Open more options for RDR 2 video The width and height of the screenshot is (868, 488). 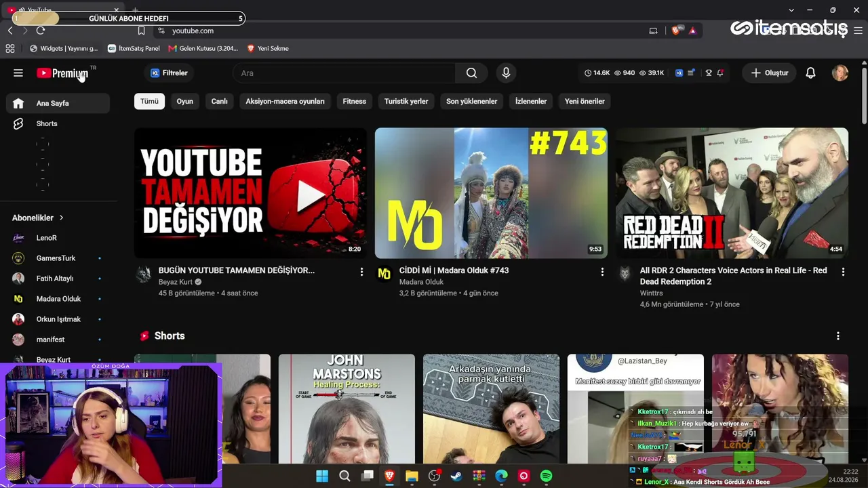(843, 272)
